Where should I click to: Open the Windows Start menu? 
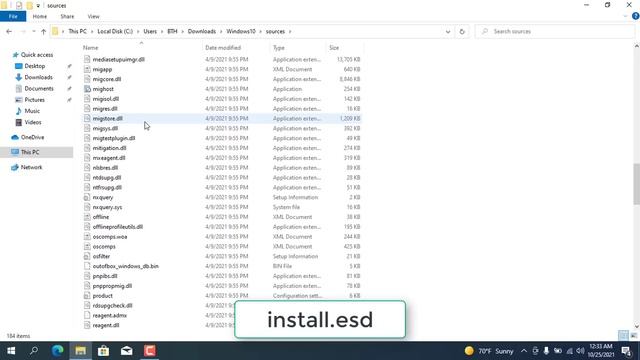tap(11, 351)
